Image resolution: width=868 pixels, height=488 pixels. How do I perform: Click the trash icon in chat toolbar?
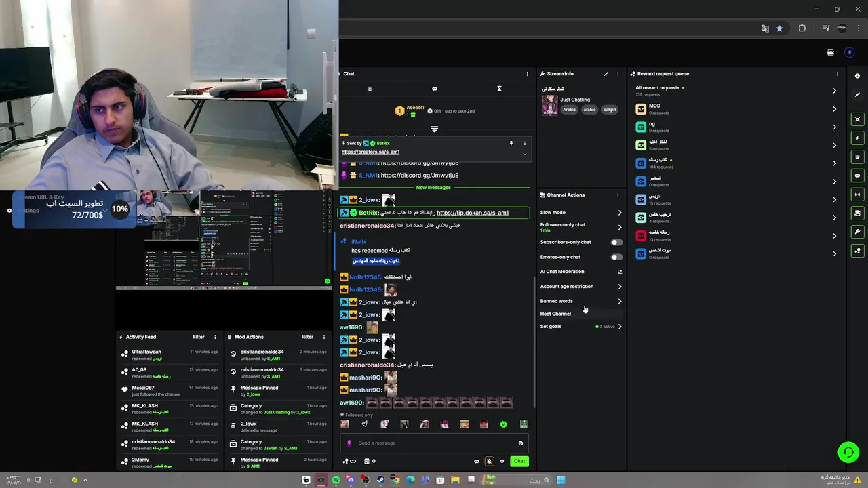click(x=370, y=89)
